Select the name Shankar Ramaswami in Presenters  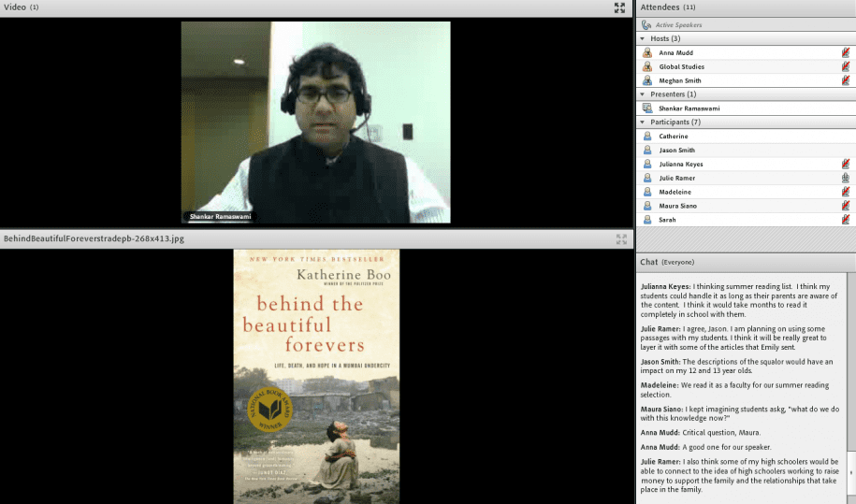click(689, 108)
